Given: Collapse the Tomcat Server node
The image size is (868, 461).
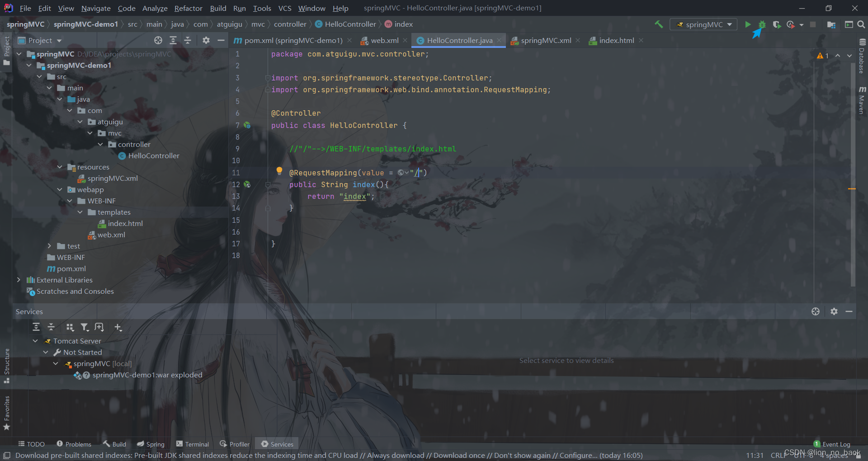Looking at the screenshot, I should [35, 341].
